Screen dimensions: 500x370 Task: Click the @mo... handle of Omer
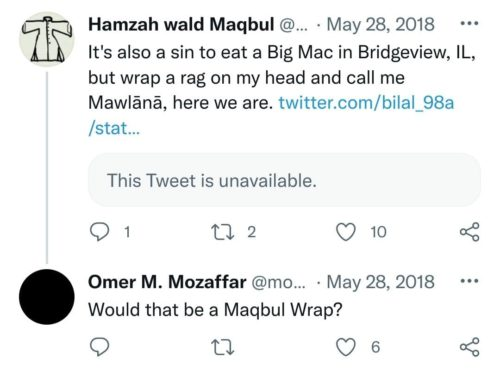pyautogui.click(x=278, y=282)
